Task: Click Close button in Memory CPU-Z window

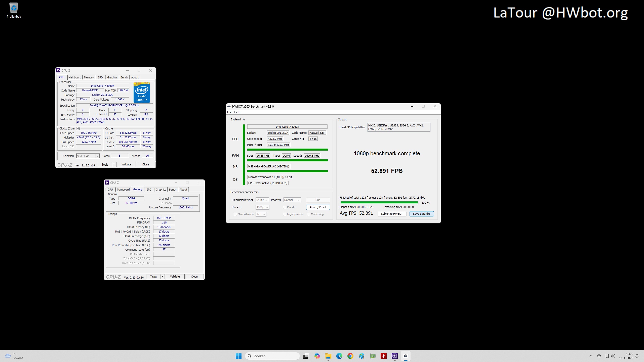Action: point(194,277)
